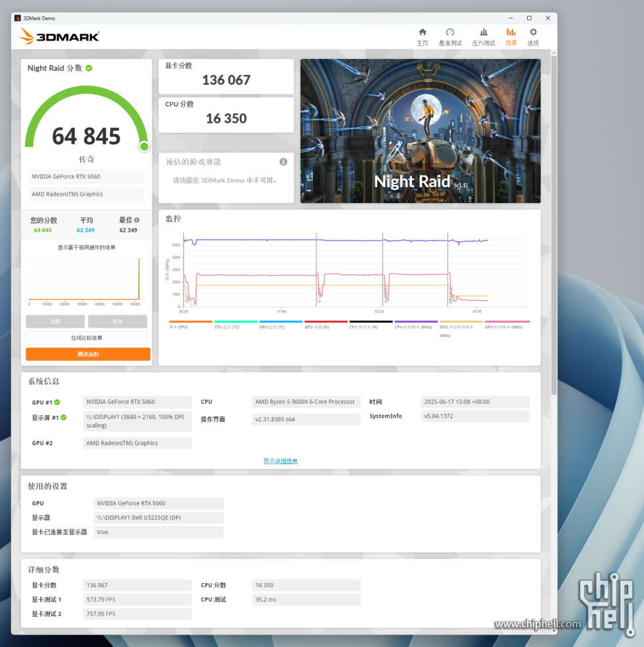Click the SystemInfo version v5.84.1372
This screenshot has width=644, height=647.
point(475,416)
